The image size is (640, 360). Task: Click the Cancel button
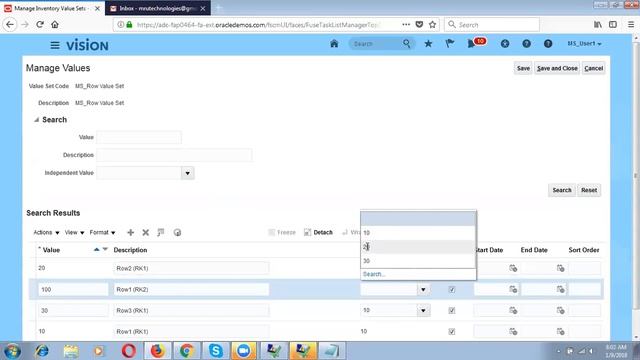coord(593,68)
